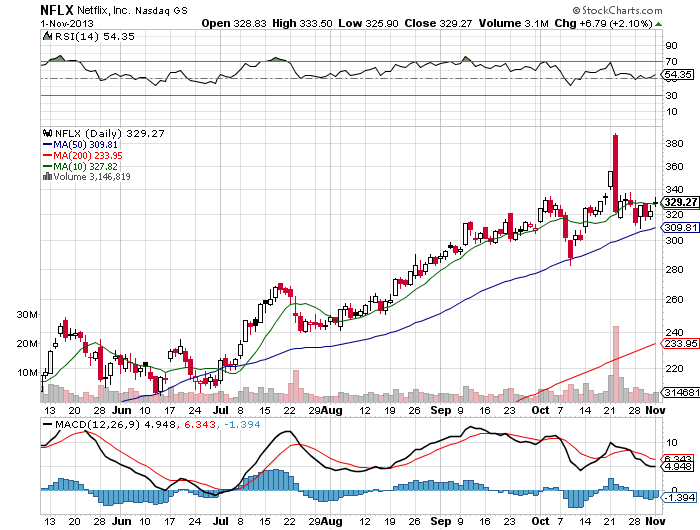This screenshot has width=700, height=530.
Task: Click the 329.27 price axis tag
Action: coord(680,202)
